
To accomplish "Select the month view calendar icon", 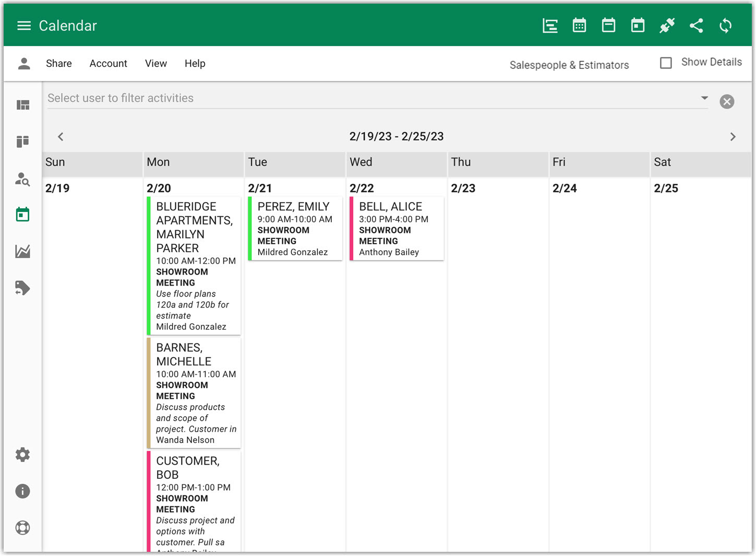I will (x=579, y=26).
